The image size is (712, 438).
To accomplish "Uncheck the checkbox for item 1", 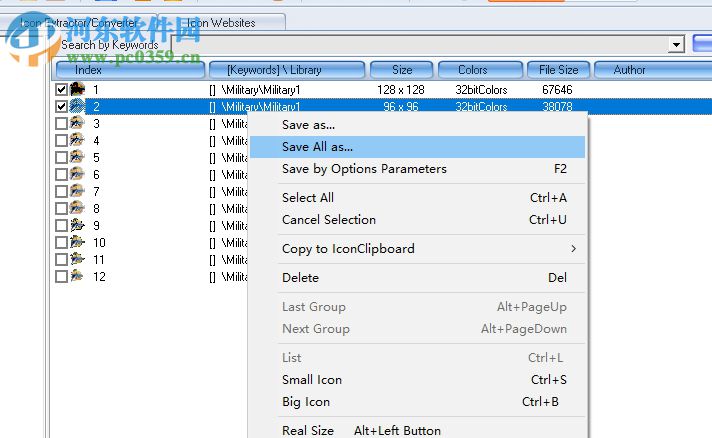I will click(62, 89).
